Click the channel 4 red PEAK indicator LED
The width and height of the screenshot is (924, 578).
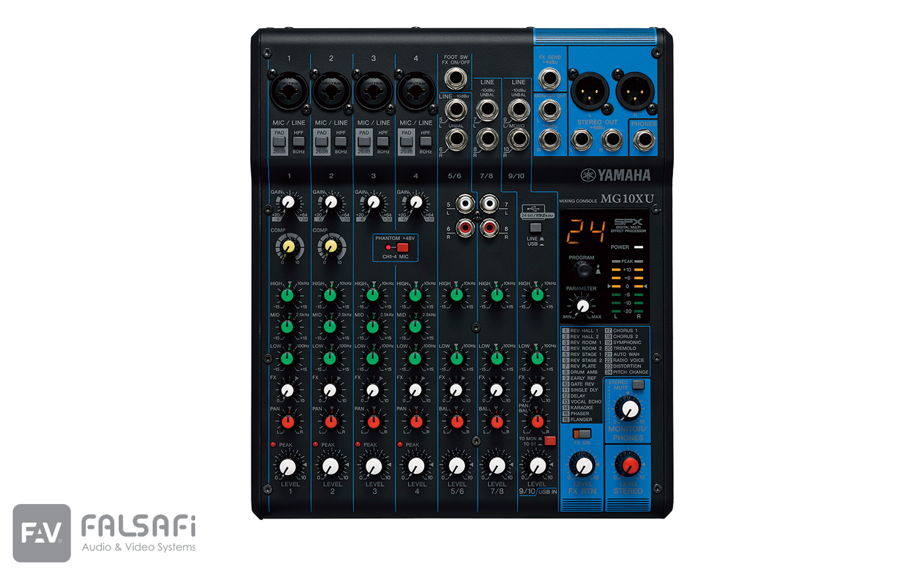400,444
